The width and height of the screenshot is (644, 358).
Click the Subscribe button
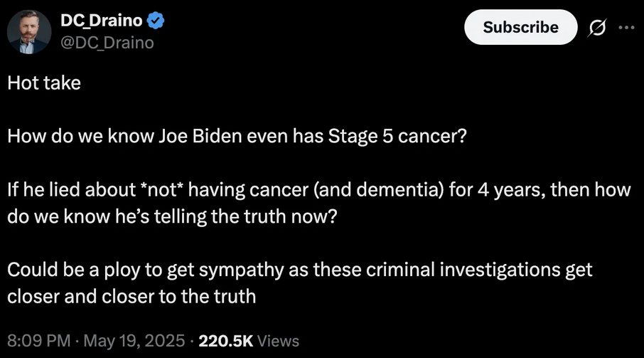[520, 27]
